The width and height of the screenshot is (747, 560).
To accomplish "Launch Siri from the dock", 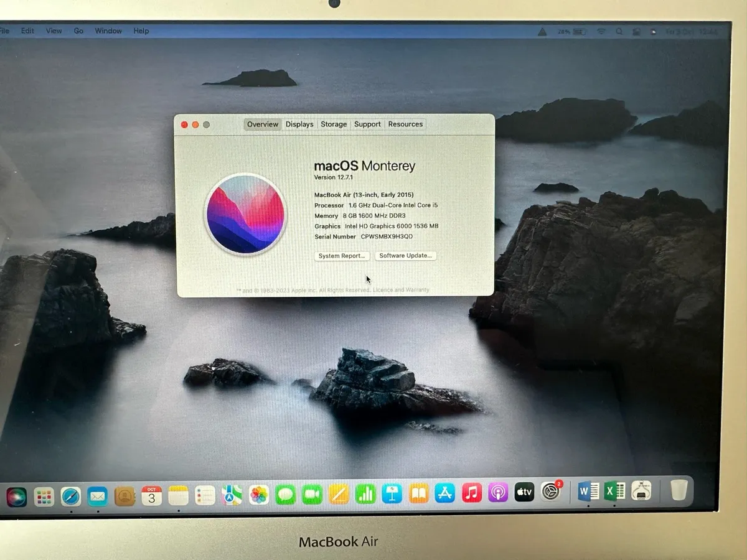I will [17, 497].
